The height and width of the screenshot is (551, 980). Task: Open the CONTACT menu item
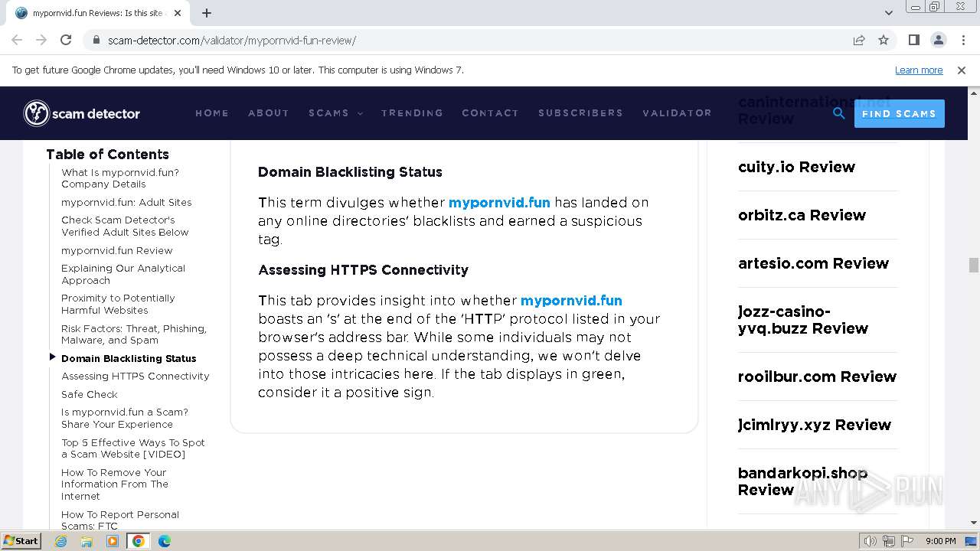490,113
